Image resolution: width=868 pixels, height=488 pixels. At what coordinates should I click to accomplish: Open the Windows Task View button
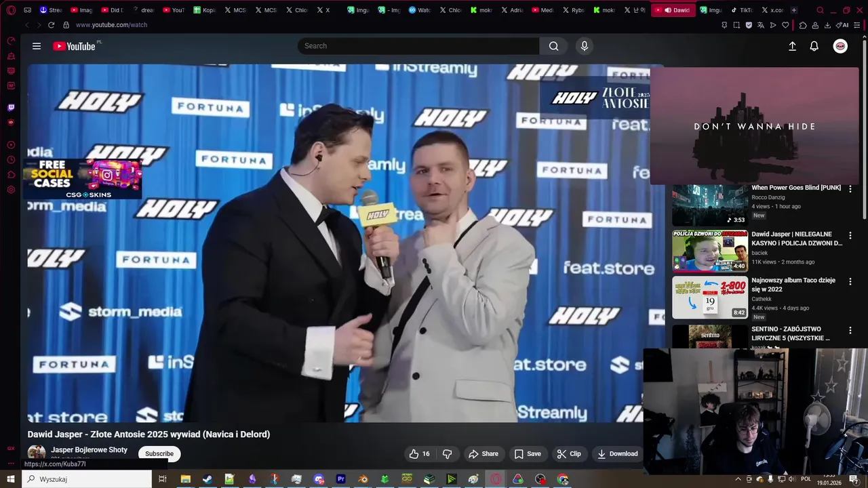click(x=163, y=479)
